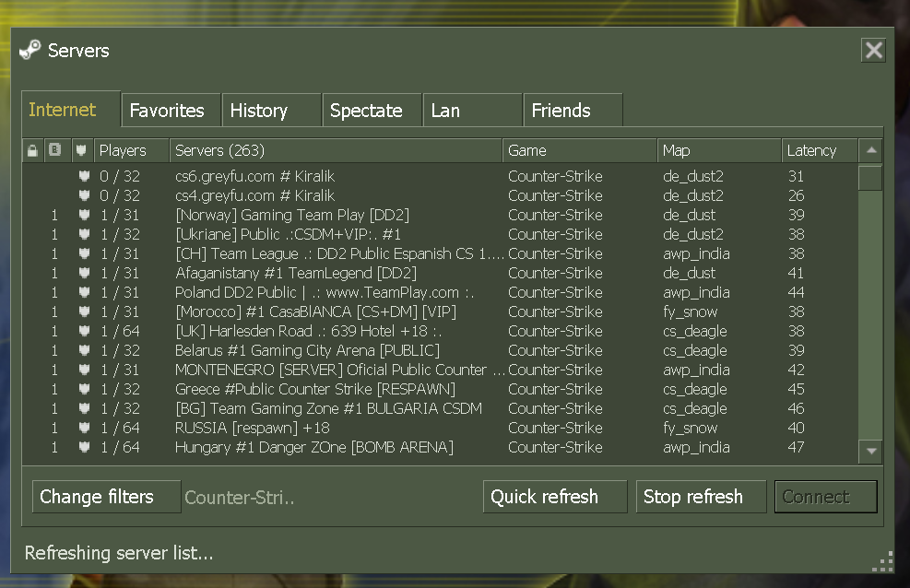
Task: Open the Friends tab
Action: 573,111
